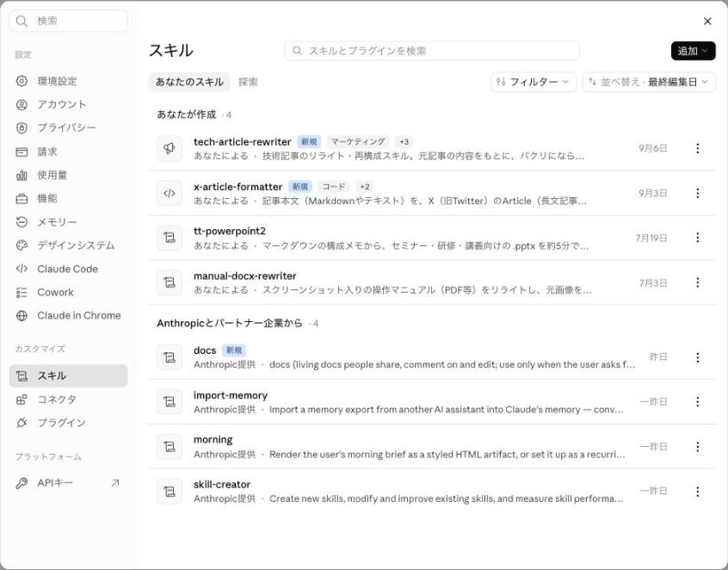This screenshot has height=570, width=728.
Task: Click スキルとプラグインを検索 search field
Action: 432,51
